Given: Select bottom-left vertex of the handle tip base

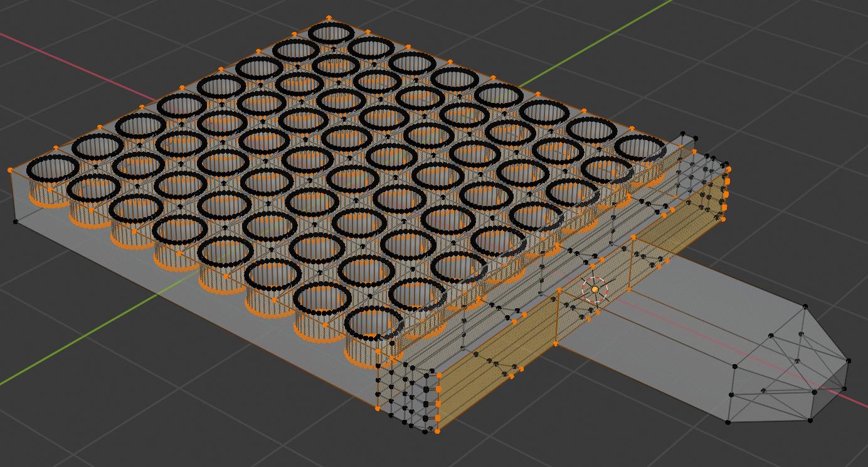Looking at the screenshot, I should tap(728, 422).
